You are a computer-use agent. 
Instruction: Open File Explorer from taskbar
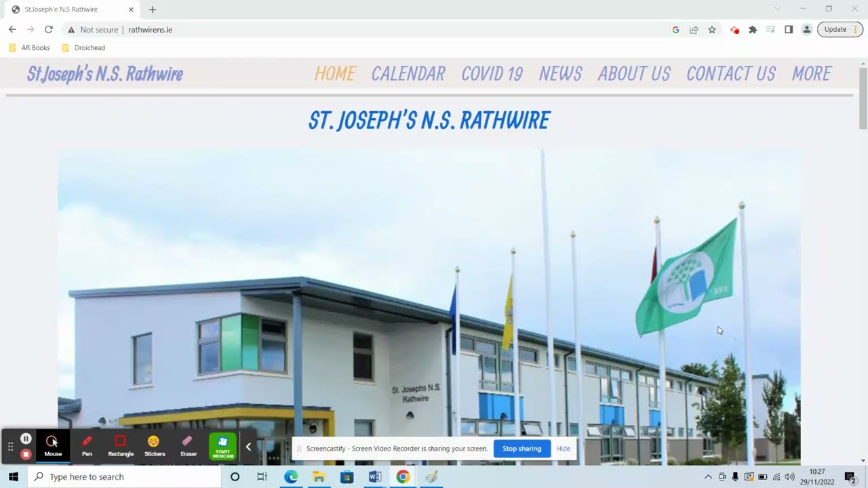click(319, 477)
